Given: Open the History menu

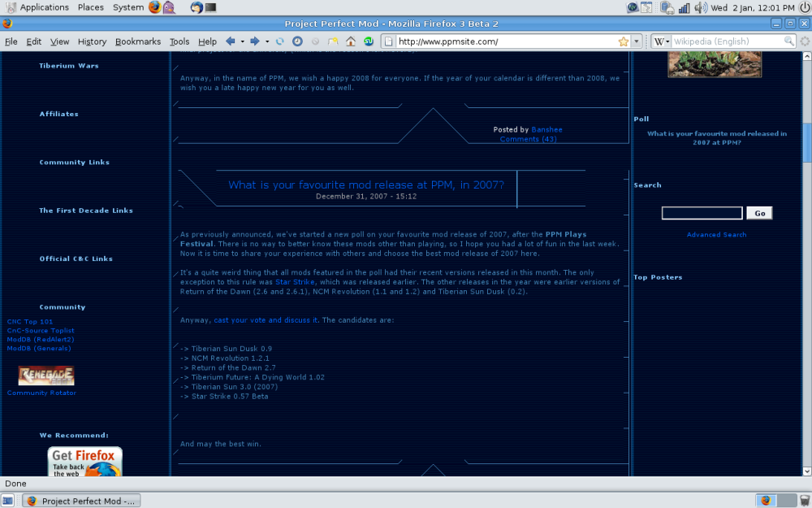Looking at the screenshot, I should [x=93, y=41].
